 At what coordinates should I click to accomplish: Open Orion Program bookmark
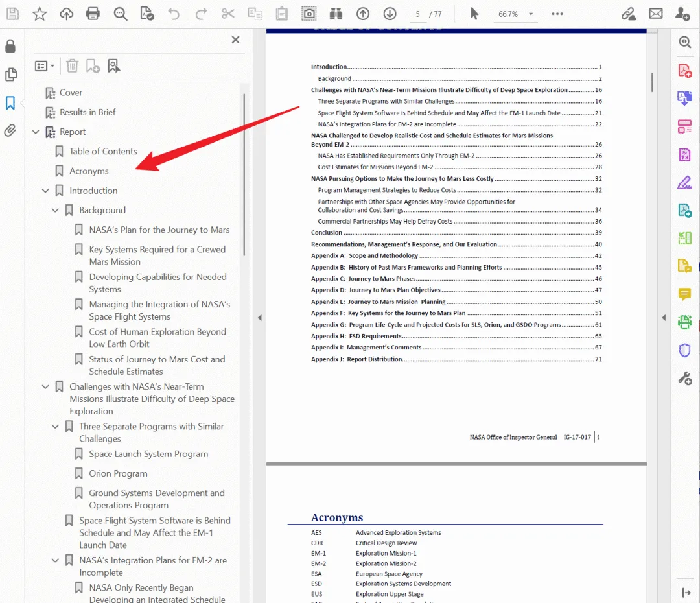(118, 473)
